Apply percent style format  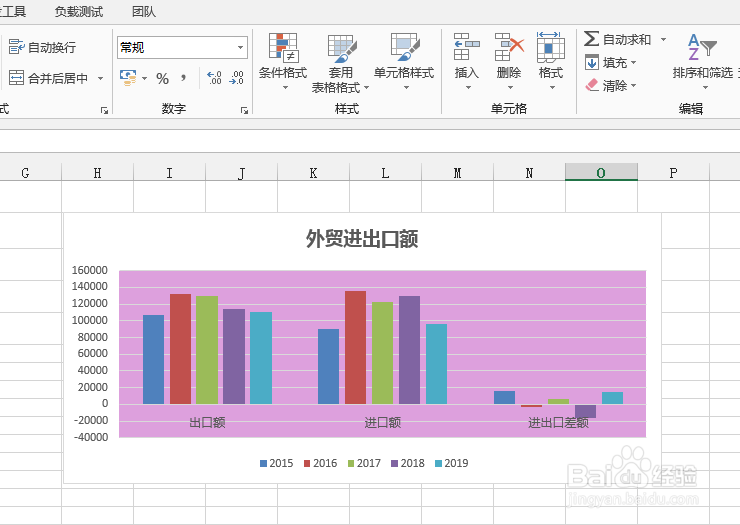click(162, 78)
